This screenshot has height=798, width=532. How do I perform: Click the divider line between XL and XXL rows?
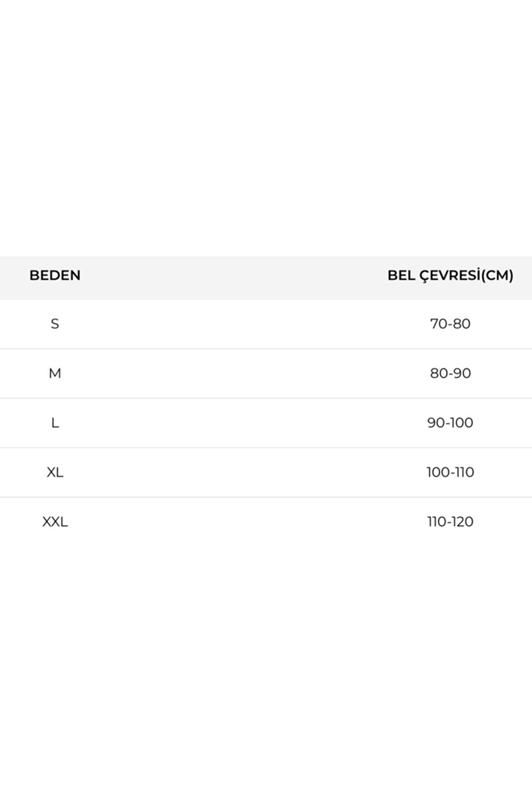point(266,497)
